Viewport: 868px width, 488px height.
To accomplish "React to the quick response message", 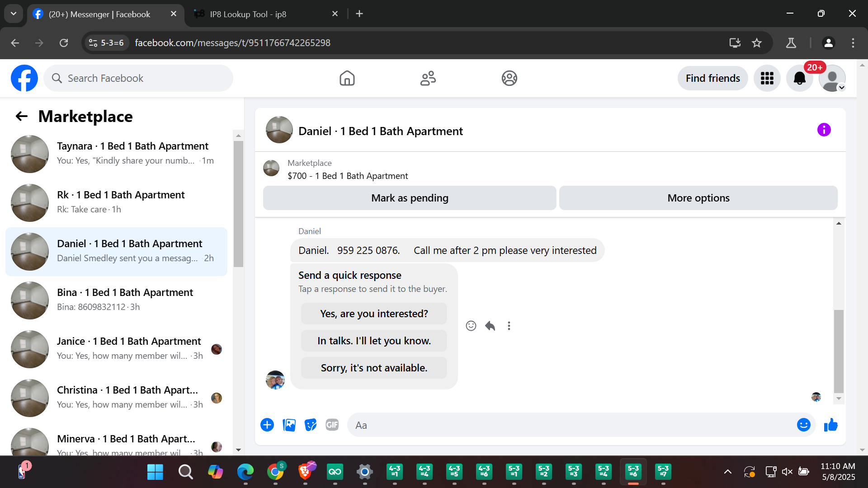I will point(471,326).
